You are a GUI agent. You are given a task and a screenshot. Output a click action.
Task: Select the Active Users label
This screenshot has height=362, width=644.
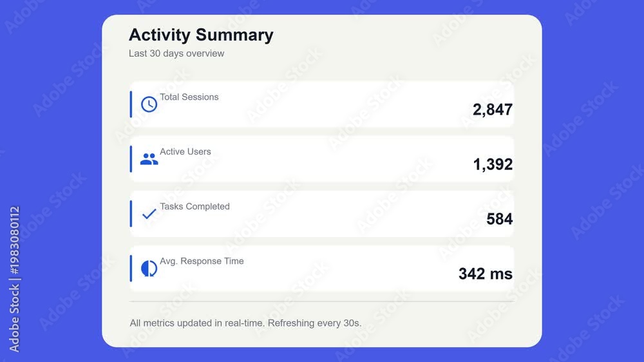coord(185,151)
